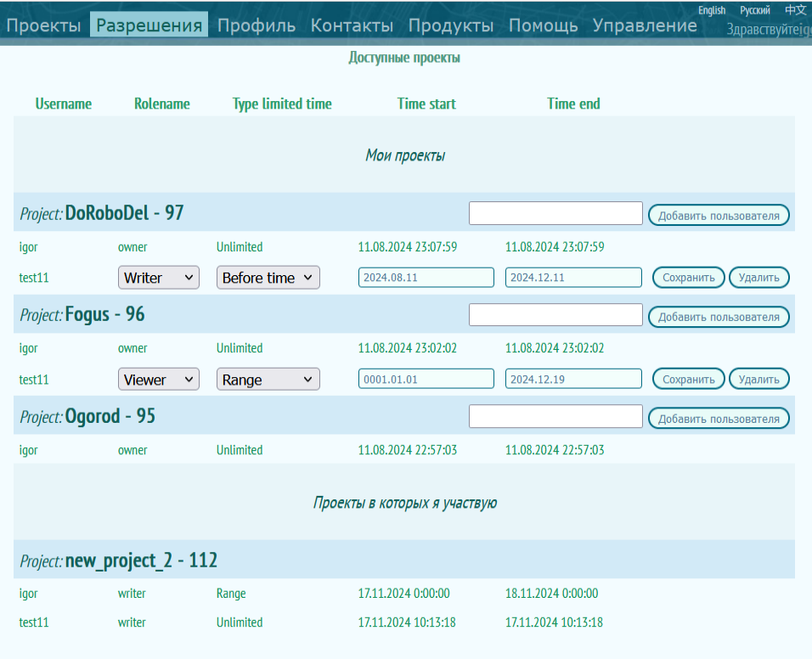Switch language to Русский

pyautogui.click(x=755, y=10)
